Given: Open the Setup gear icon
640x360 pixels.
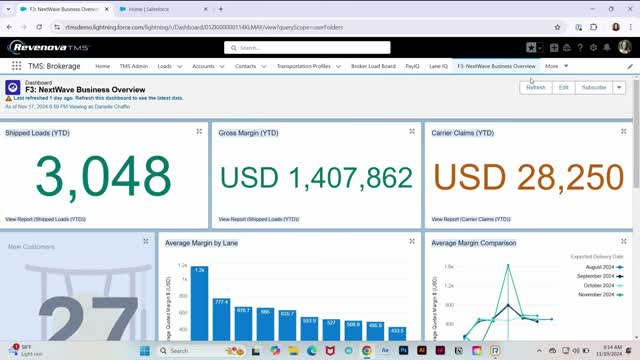Looking at the screenshot, I should [x=593, y=48].
